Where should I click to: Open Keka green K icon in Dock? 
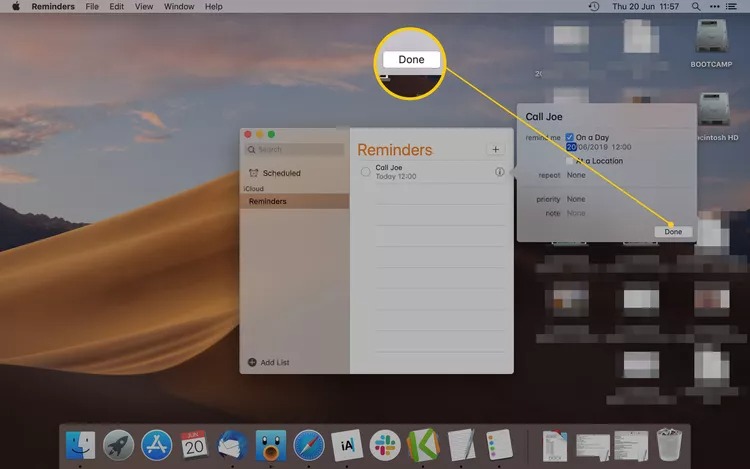pyautogui.click(x=423, y=445)
